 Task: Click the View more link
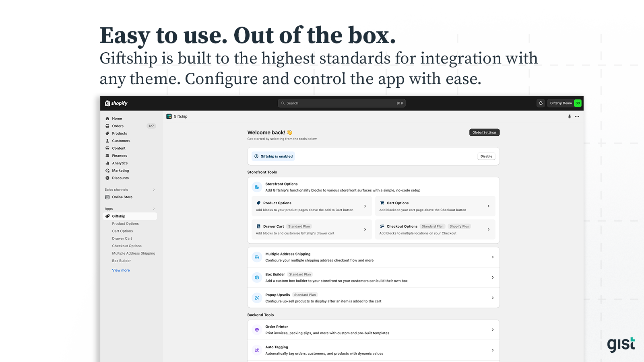(121, 270)
